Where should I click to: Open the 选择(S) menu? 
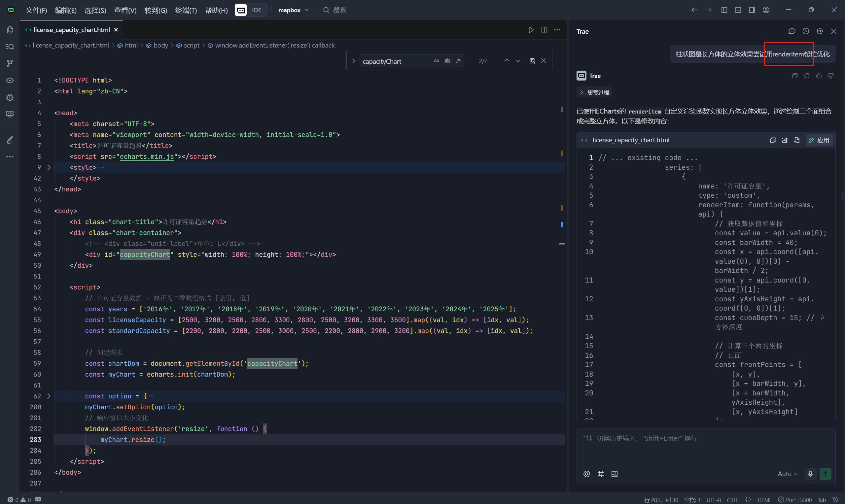tap(95, 10)
